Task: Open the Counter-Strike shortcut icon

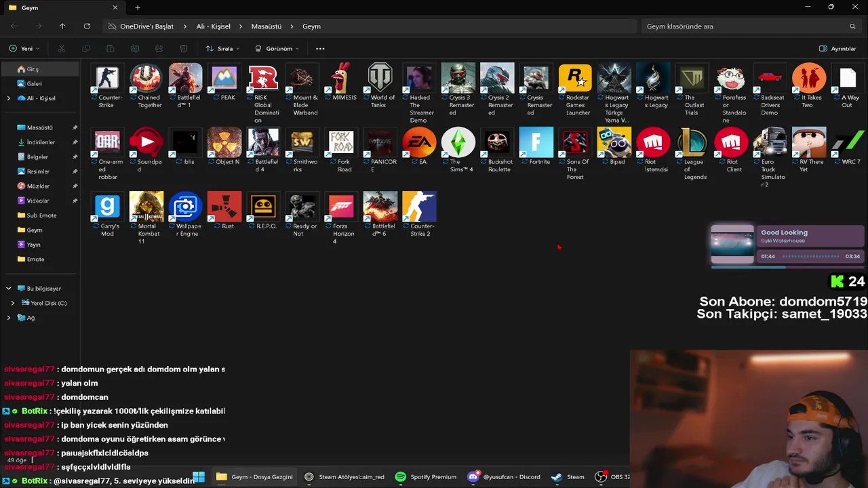Action: [108, 78]
